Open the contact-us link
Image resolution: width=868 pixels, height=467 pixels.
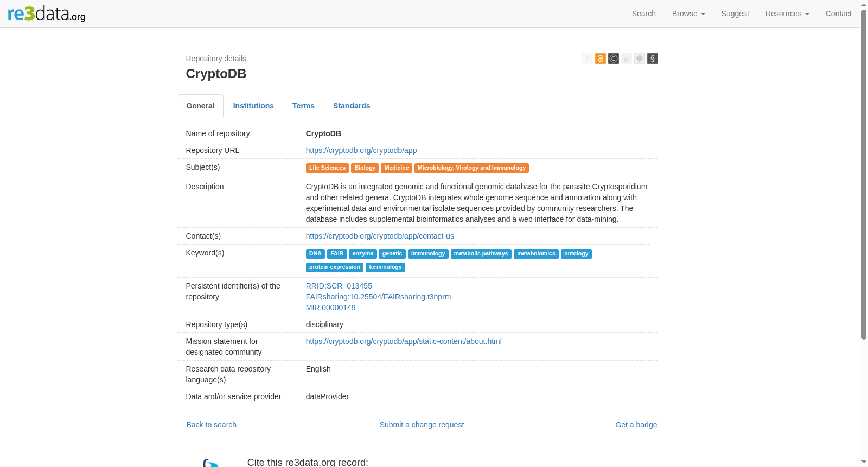coord(380,236)
